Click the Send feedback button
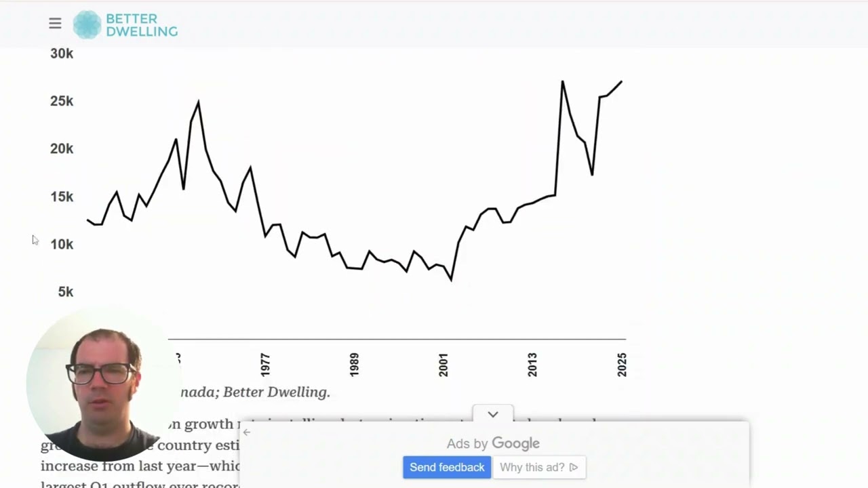868x488 pixels. click(447, 467)
